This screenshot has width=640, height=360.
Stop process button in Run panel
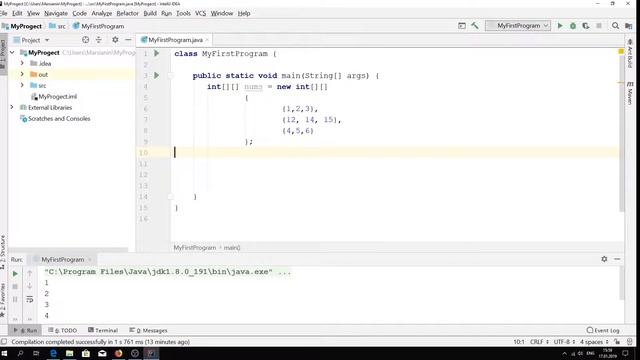tap(15, 287)
